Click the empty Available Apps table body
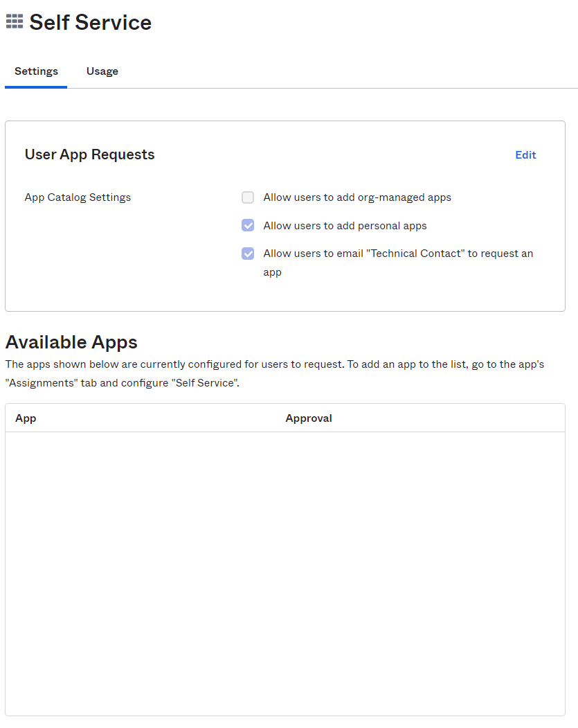The width and height of the screenshot is (578, 728). pyautogui.click(x=285, y=574)
